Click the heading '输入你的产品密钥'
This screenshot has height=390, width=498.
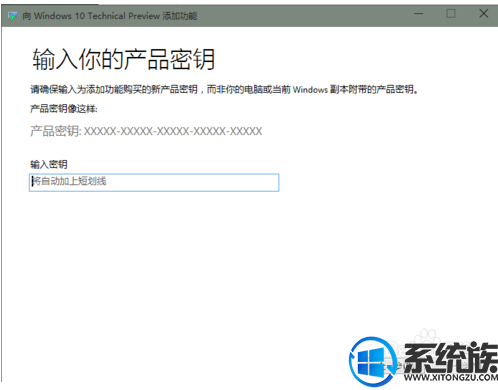(x=123, y=59)
